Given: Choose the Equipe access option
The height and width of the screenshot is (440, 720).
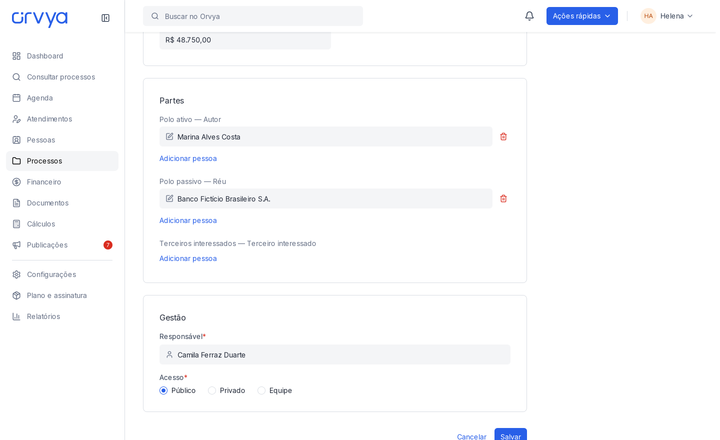Looking at the screenshot, I should pos(261,390).
